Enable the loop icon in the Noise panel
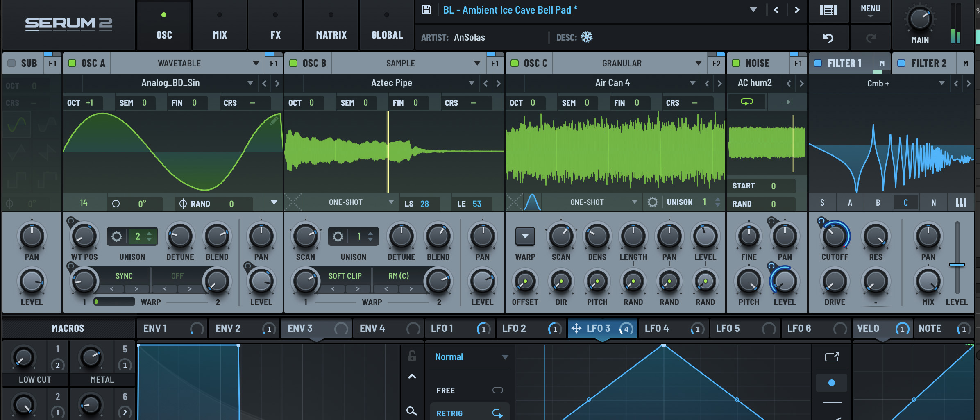 tap(746, 102)
